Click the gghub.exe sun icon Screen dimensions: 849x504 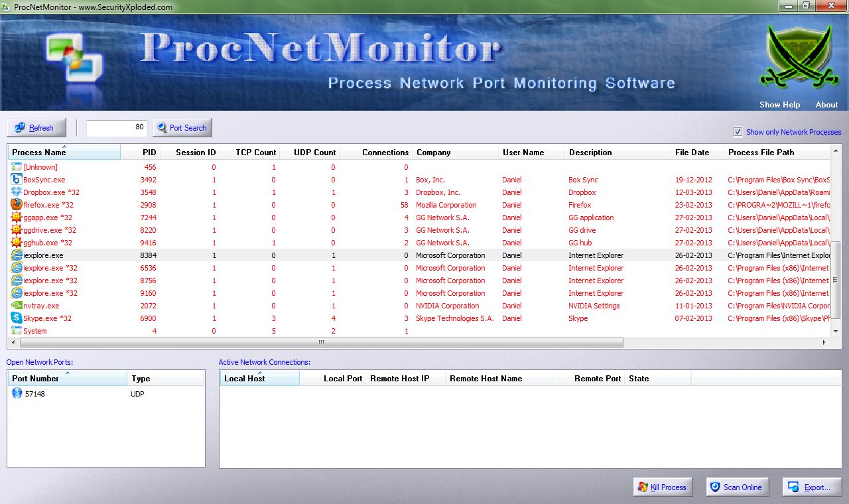[x=15, y=243]
